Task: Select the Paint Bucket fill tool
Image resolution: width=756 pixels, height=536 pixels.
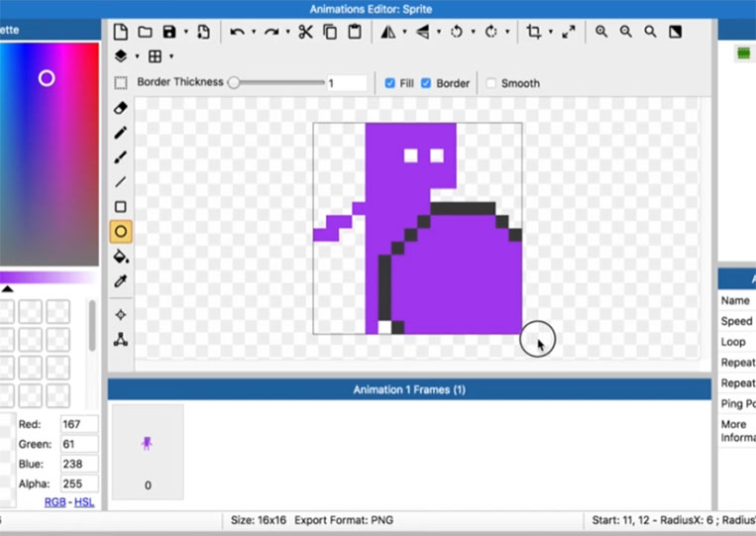Action: pos(121,257)
